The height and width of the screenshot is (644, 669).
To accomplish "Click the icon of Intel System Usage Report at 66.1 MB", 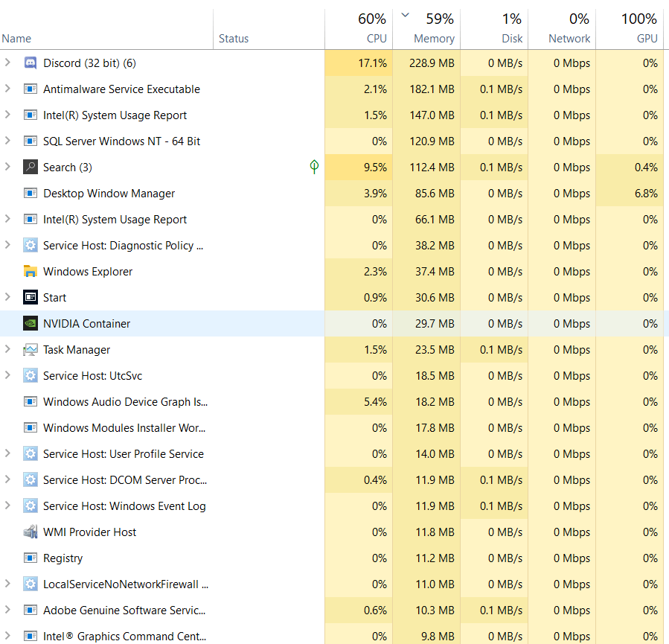I will (31, 220).
